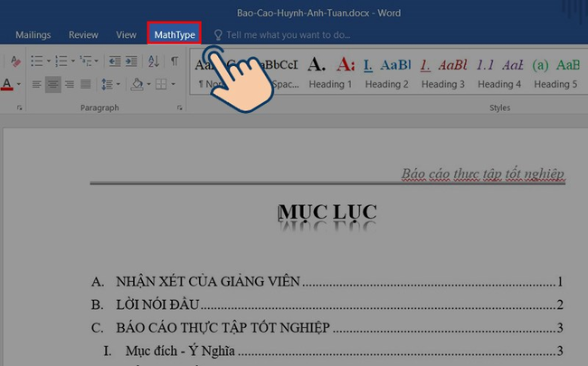Viewport: 588px width, 366px height.
Task: Apply the Heading 3 style
Action: point(443,72)
